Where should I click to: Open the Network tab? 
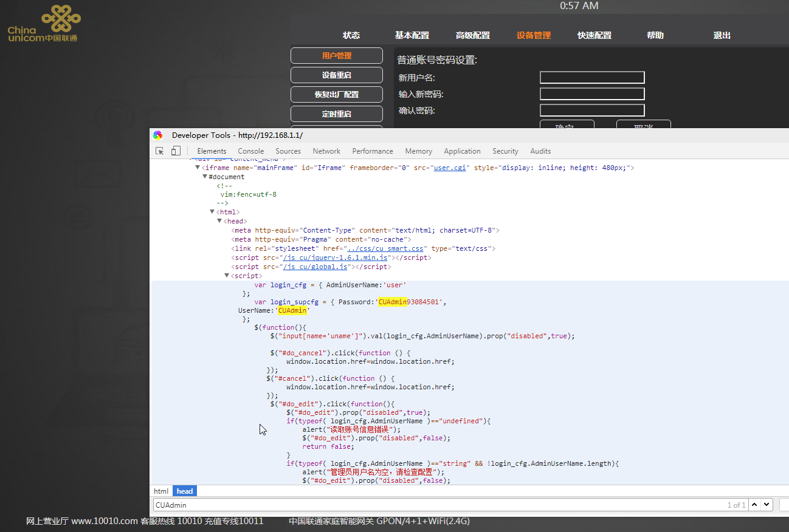click(326, 151)
